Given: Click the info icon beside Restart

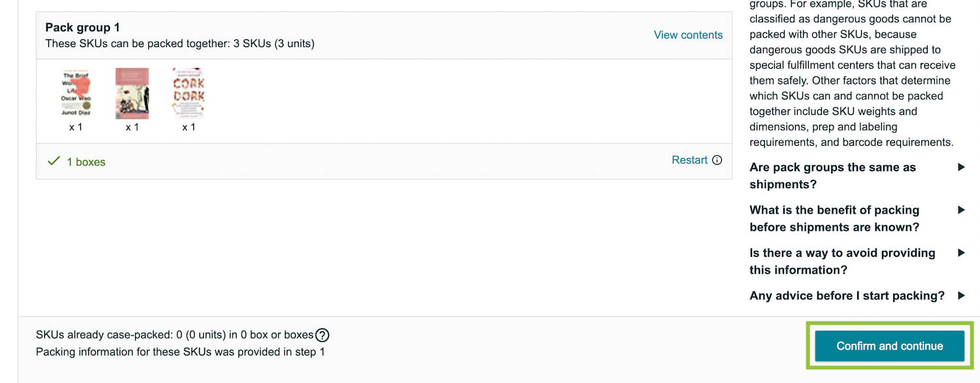Looking at the screenshot, I should click(717, 160).
